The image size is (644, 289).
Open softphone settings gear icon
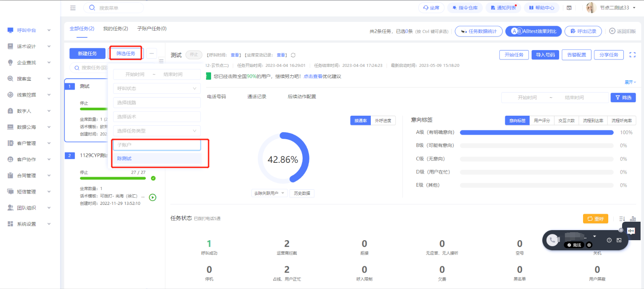point(589,245)
